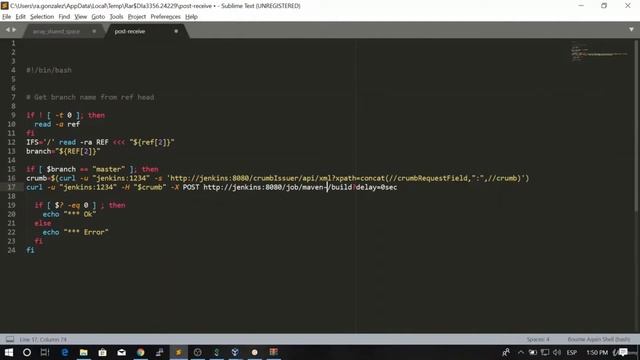Screen dimensions: 640x360
Task: Open the People icon in system tray
Action: point(506,352)
